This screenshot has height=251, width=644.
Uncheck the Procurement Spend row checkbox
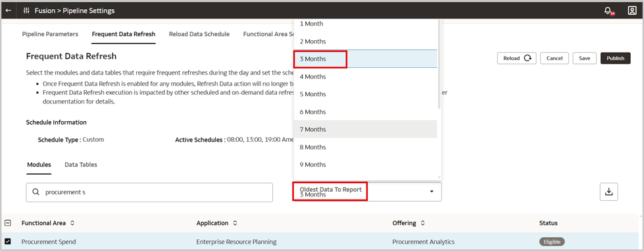[8, 242]
